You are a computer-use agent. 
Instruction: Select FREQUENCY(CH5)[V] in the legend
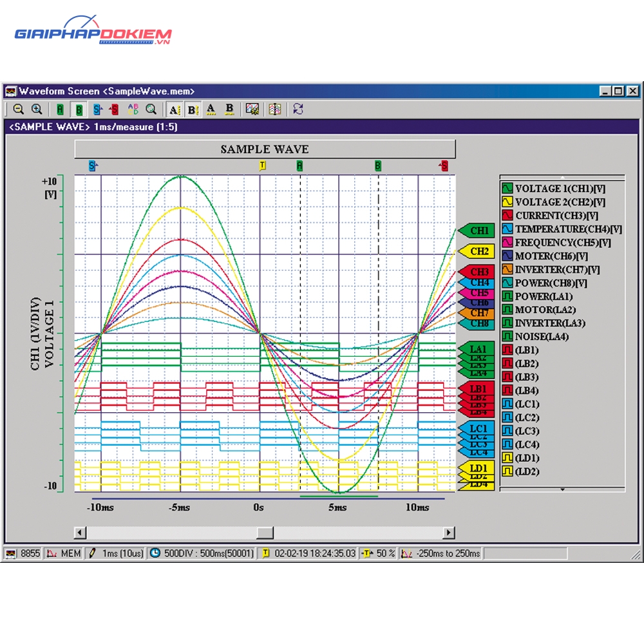pos(556,242)
